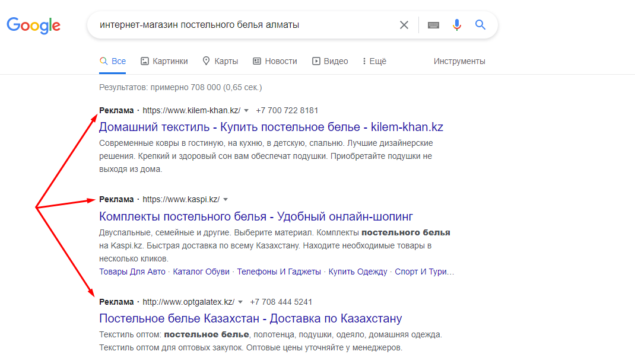This screenshot has width=635, height=364.
Task: Follow the Каталог Обуви sitelink
Action: click(x=201, y=272)
